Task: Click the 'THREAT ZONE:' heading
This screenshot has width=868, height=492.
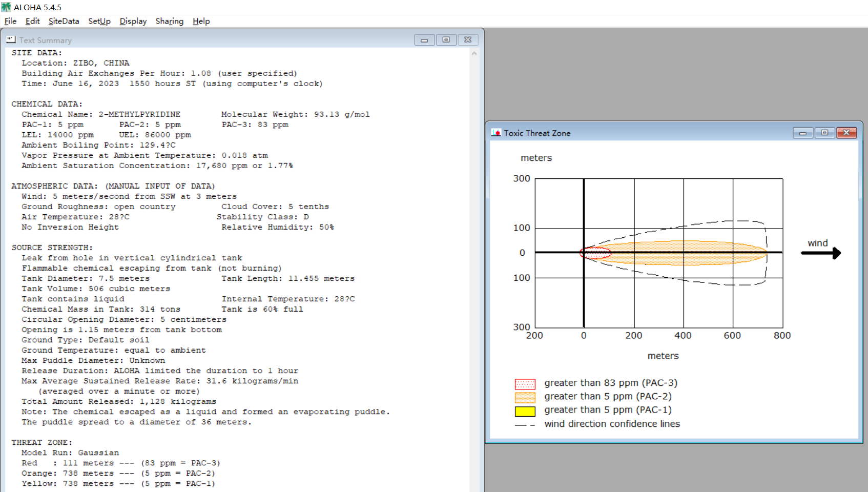Action: pos(42,442)
